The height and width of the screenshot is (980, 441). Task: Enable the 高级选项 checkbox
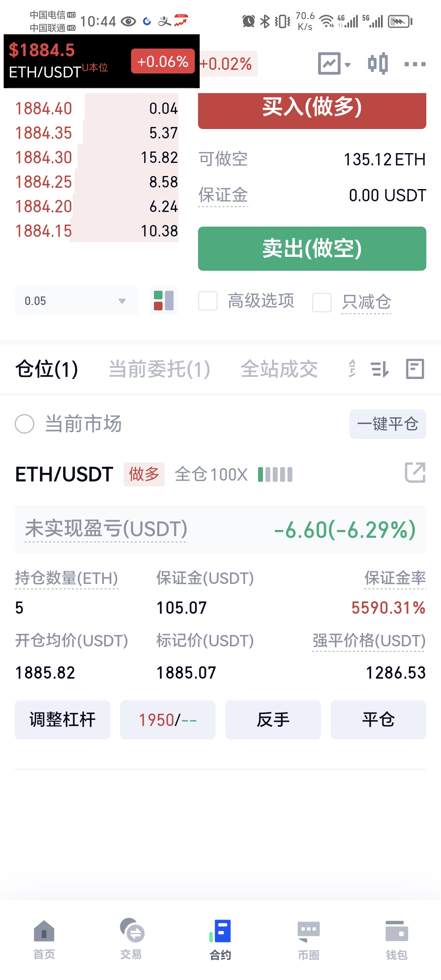208,301
